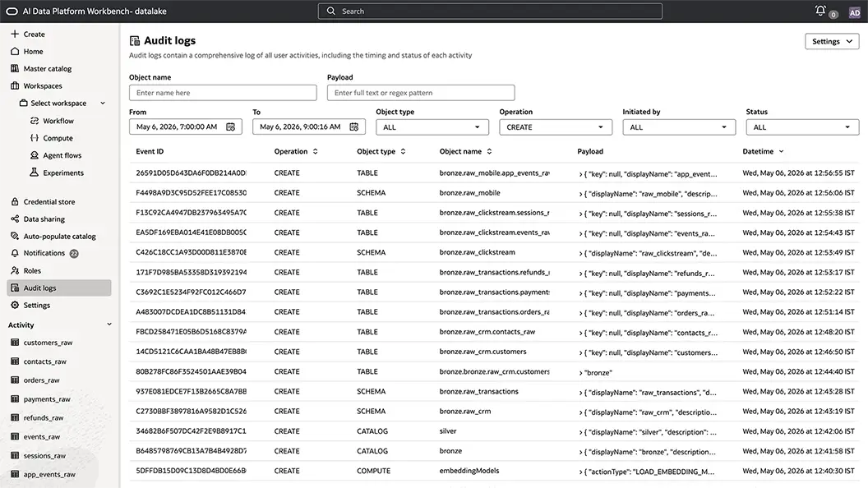Open the Status filter dropdown

802,127
